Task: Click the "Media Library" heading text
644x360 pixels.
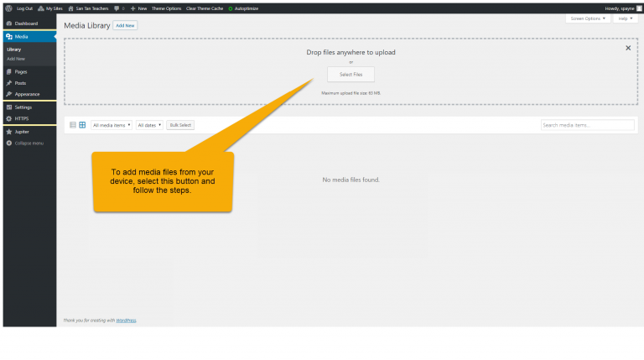Action: click(87, 25)
